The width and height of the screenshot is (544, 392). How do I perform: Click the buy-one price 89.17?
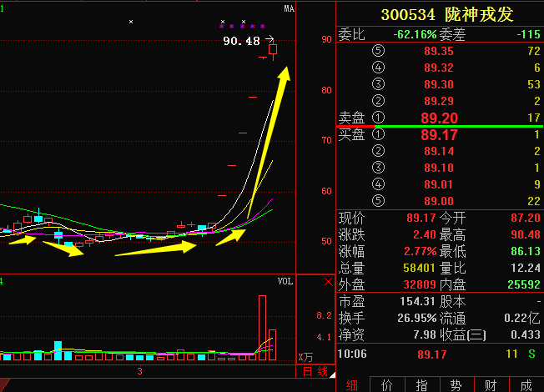[x=439, y=134]
